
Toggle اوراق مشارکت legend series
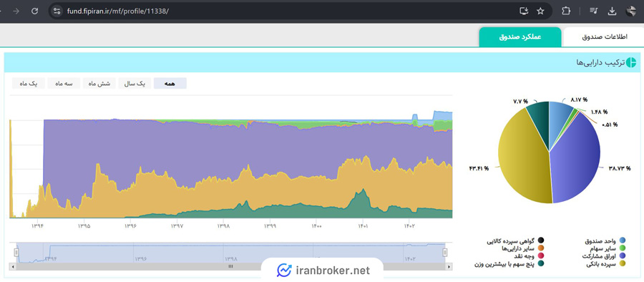(x=604, y=256)
